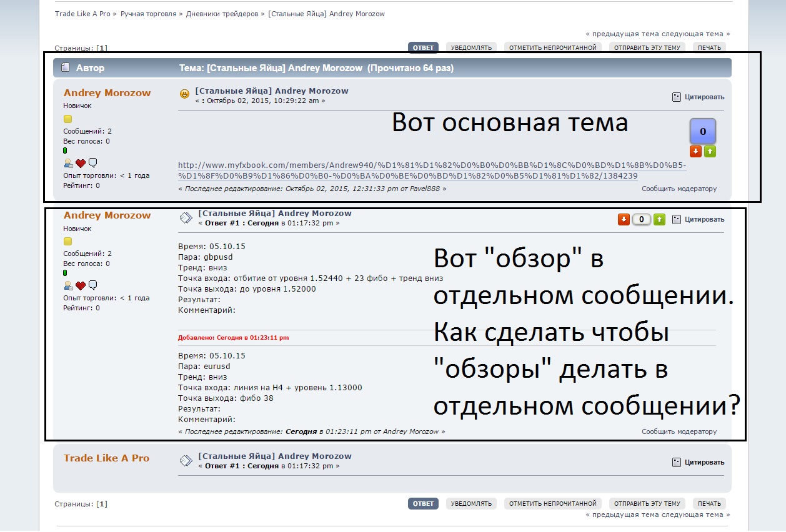Click the white score pill in second post
This screenshot has height=532, width=786.
(642, 219)
